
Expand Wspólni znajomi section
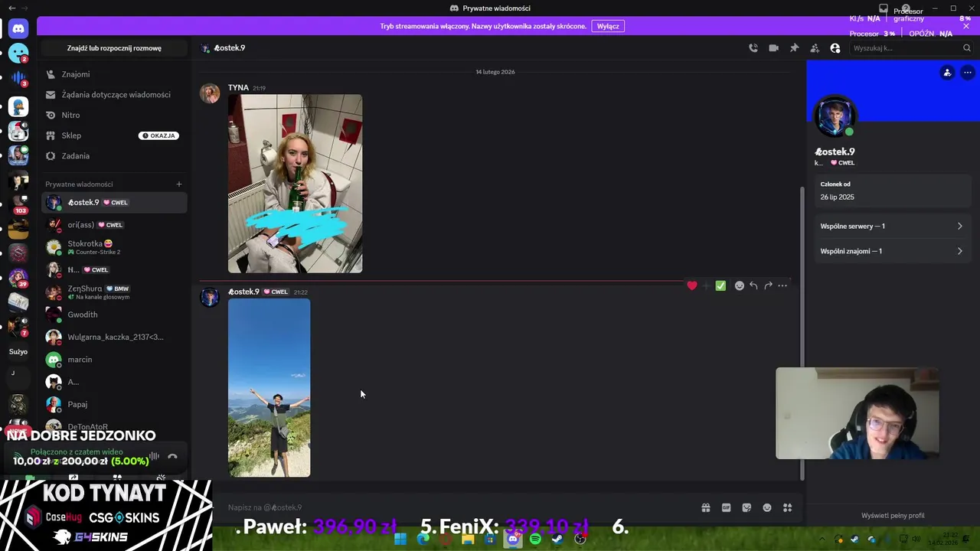891,251
